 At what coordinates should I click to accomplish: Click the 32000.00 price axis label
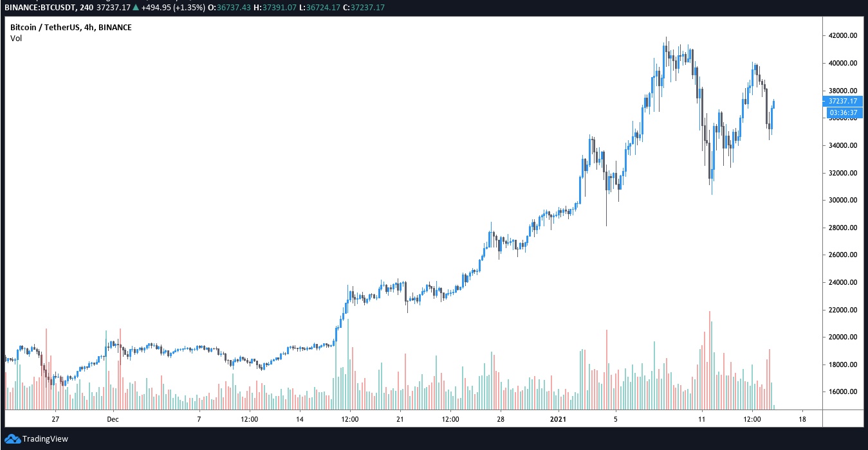point(844,173)
